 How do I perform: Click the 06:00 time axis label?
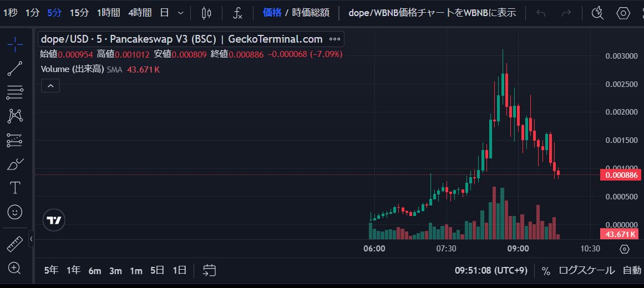tap(374, 249)
